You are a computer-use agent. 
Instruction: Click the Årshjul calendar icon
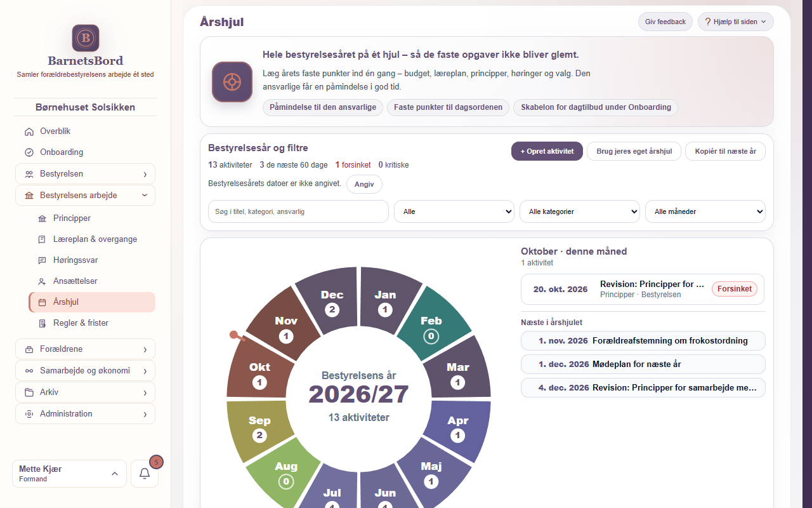pos(42,302)
